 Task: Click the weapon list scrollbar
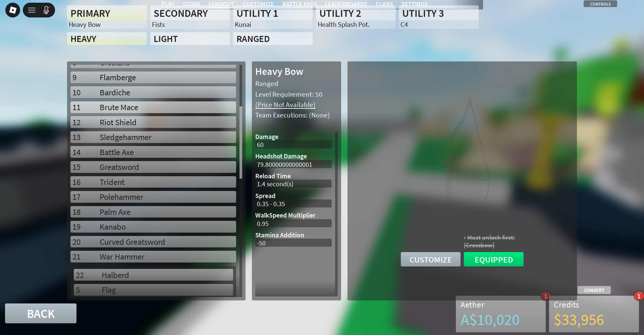click(241, 143)
